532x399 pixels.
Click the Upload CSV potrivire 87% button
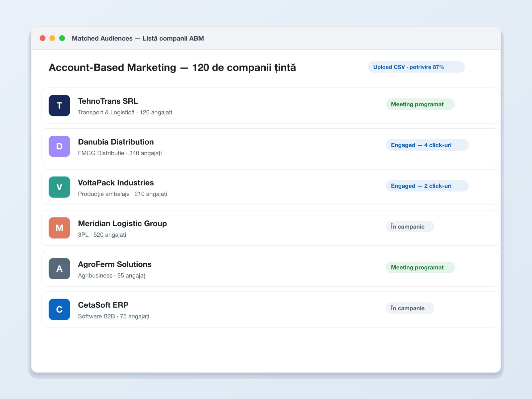pyautogui.click(x=416, y=67)
